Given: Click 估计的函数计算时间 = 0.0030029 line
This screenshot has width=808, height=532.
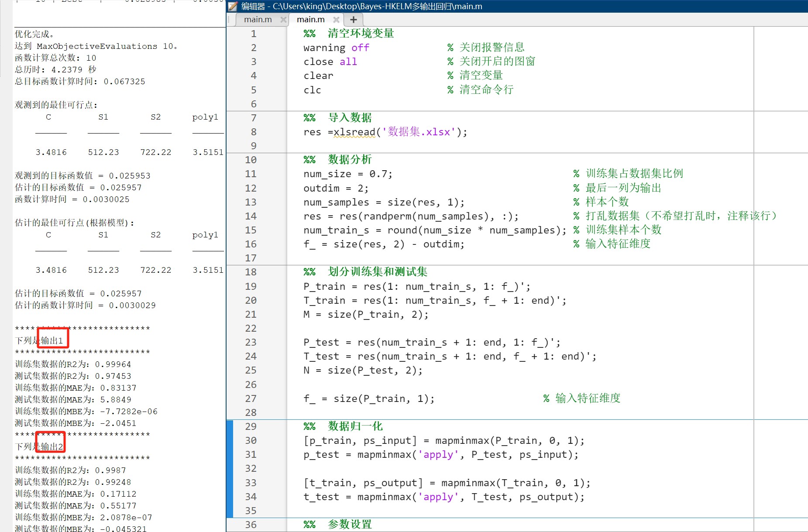Looking at the screenshot, I should [x=85, y=305].
